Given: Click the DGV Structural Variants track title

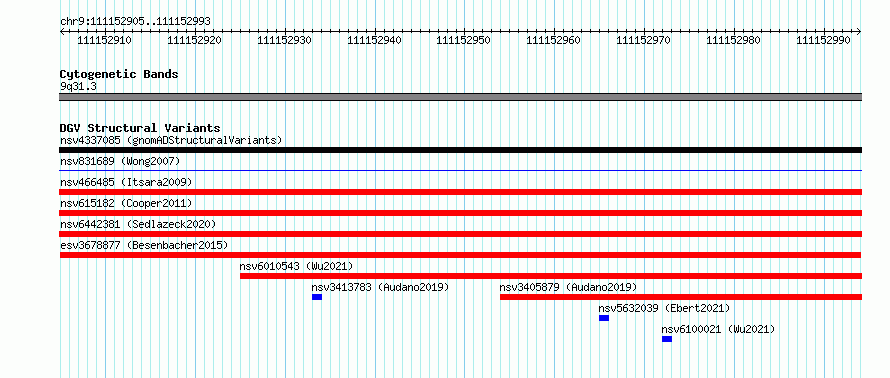Looking at the screenshot, I should tap(140, 128).
